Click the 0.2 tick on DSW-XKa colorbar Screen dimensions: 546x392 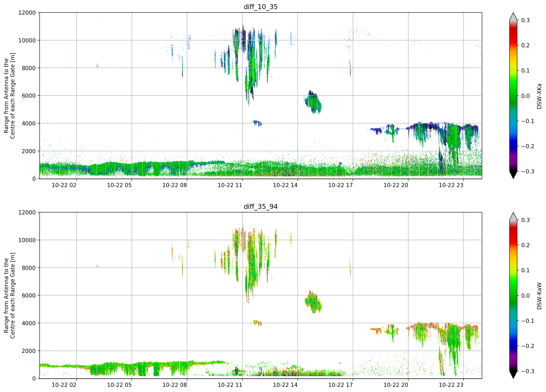pyautogui.click(x=525, y=46)
